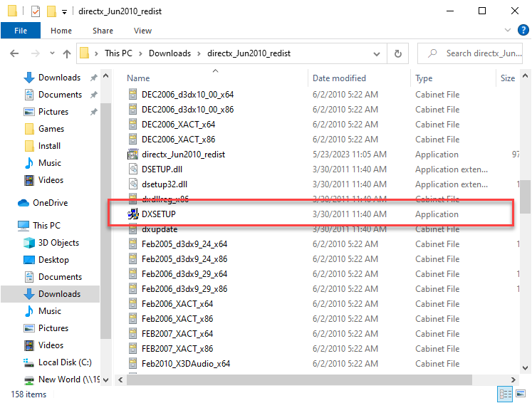Screen dimensions: 532x403
Task: Sort files by Date modified column
Action: [339, 78]
